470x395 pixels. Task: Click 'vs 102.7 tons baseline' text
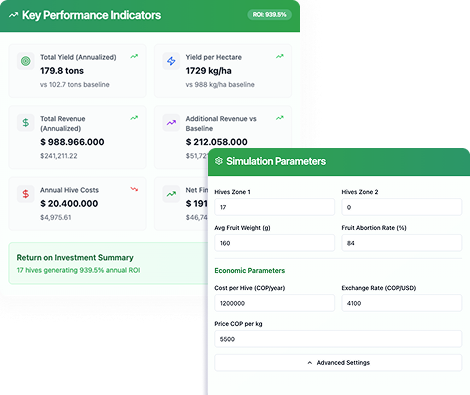click(75, 85)
